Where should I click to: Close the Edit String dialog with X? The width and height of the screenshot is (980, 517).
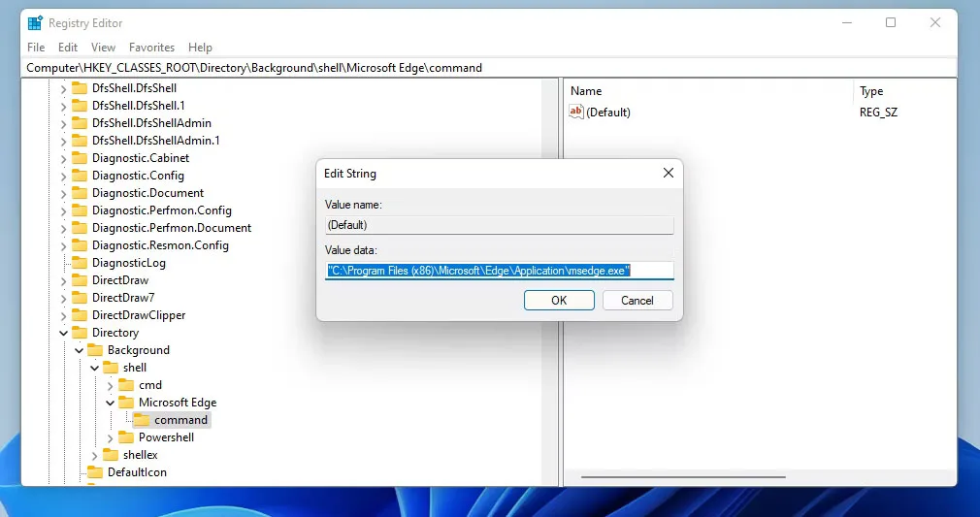click(x=669, y=174)
